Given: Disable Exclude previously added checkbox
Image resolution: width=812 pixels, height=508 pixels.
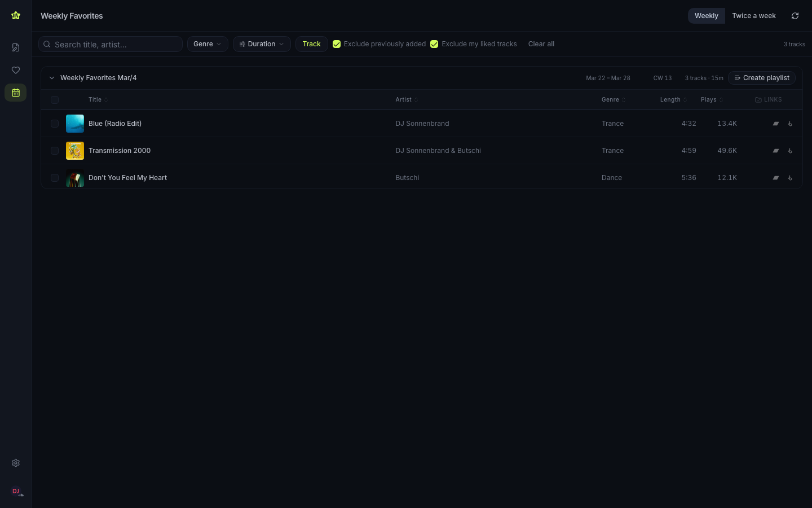Looking at the screenshot, I should pos(337,44).
